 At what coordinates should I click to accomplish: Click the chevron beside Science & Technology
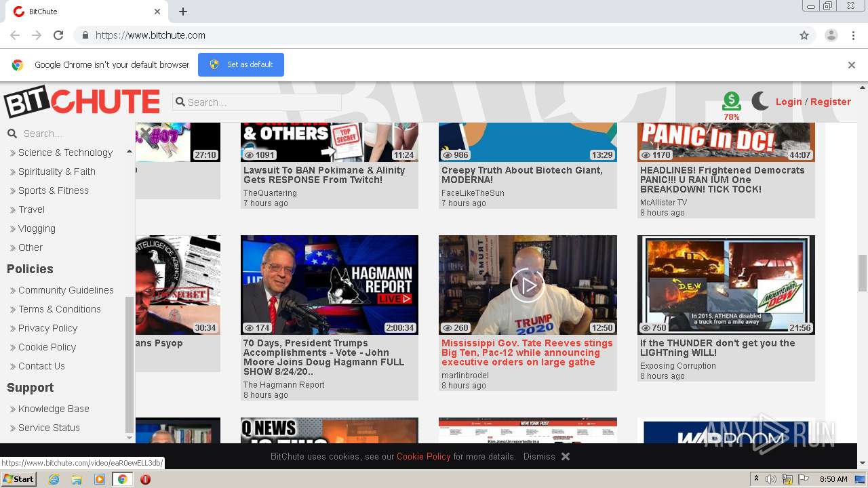13,153
